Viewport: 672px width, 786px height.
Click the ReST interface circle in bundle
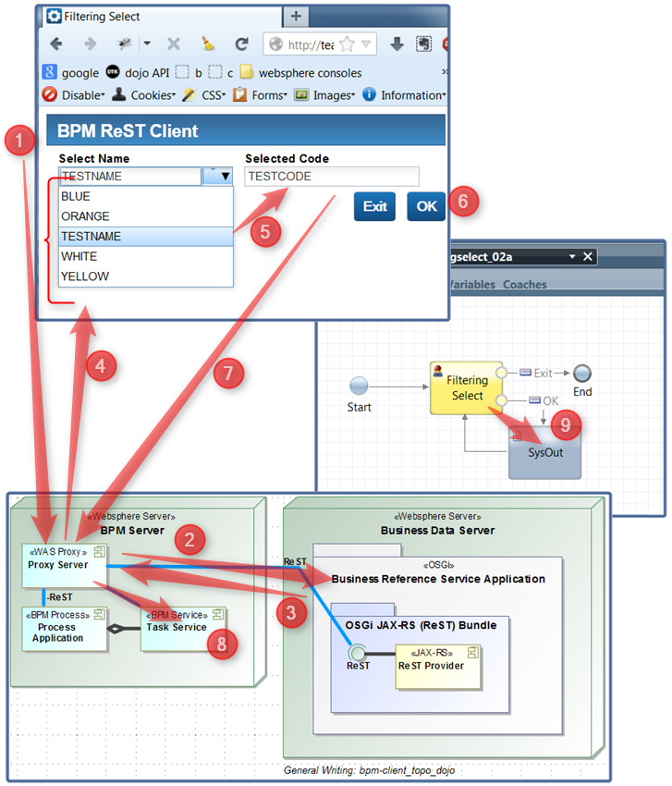coord(358,653)
